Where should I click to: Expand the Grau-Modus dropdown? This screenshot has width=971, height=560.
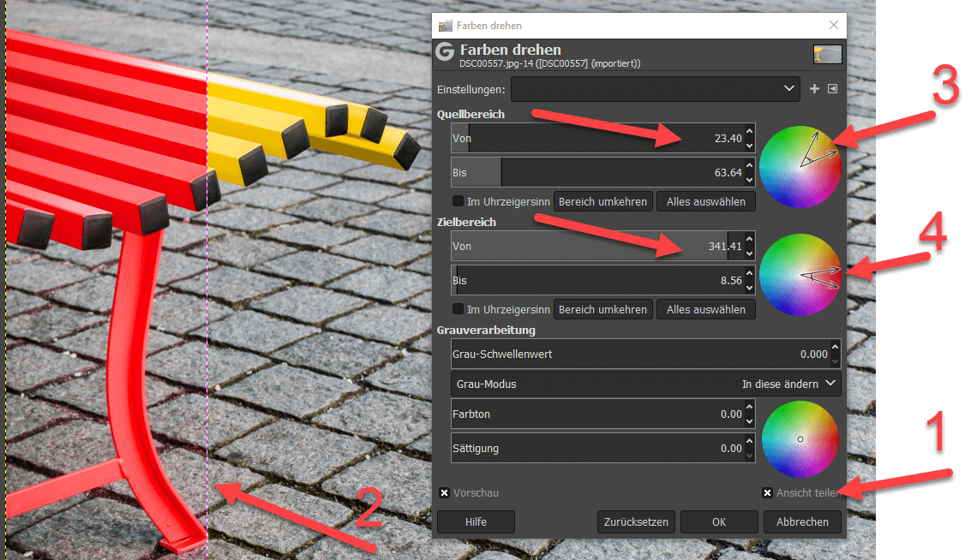pyautogui.click(x=646, y=384)
